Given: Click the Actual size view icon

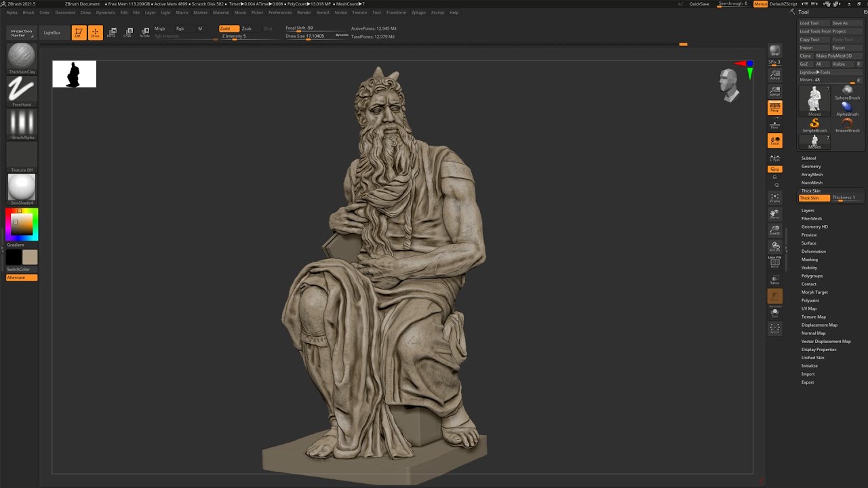Looking at the screenshot, I should (774, 75).
